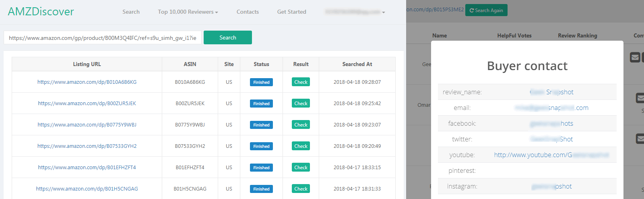Click the envelope icon in Omar row
The image size is (644, 199).
(640, 98)
